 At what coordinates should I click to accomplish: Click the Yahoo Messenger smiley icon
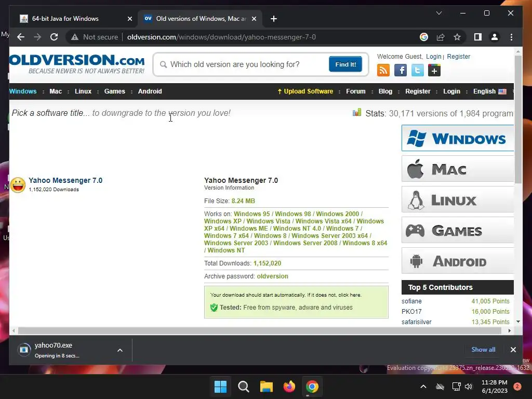click(x=18, y=185)
